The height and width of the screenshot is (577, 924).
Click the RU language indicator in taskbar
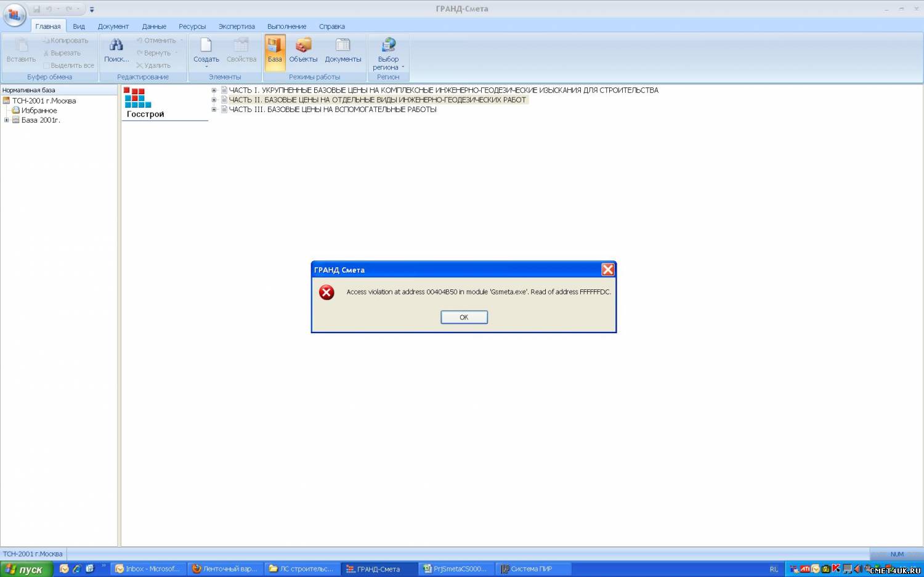coord(774,570)
